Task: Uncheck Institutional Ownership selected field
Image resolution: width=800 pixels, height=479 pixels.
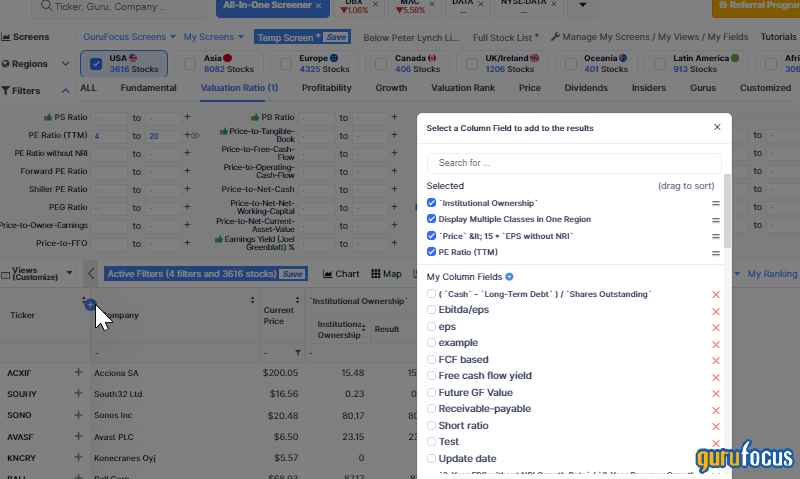Action: 431,203
